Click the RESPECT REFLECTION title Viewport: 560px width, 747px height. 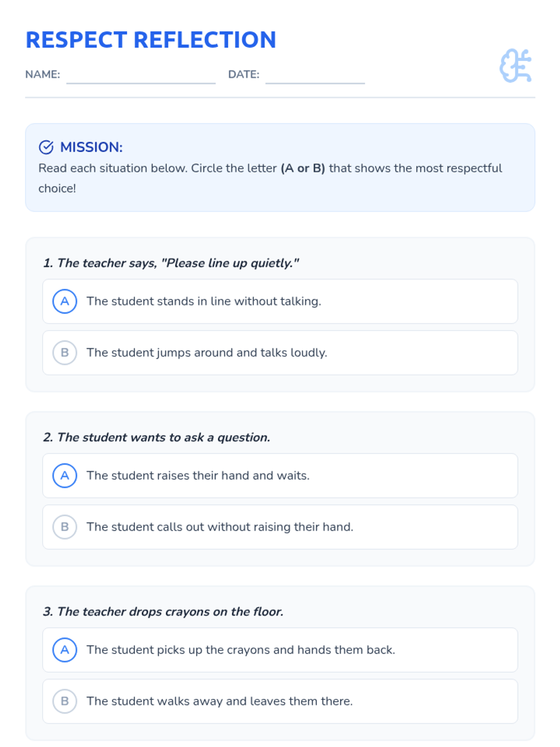pos(151,40)
